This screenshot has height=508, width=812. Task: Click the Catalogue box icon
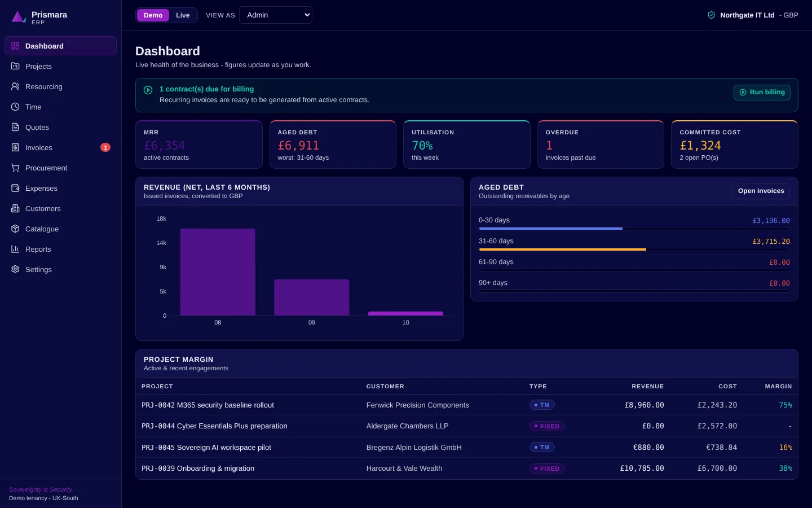coord(15,229)
